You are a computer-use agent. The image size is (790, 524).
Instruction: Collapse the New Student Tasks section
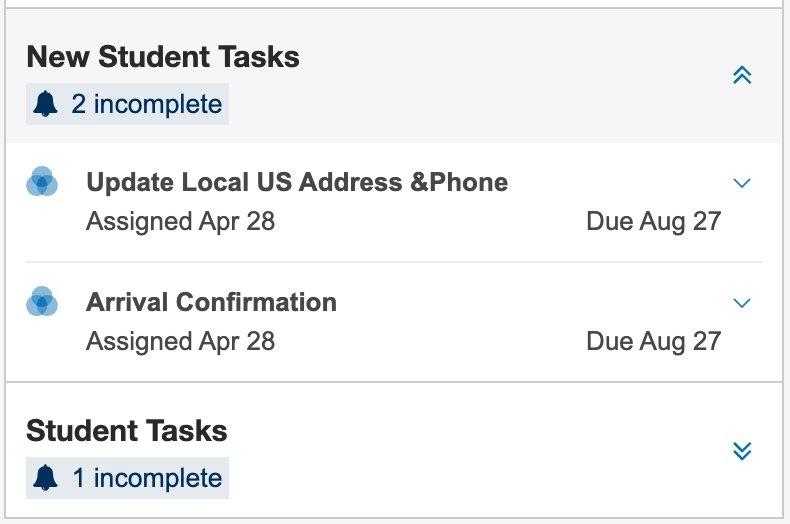[x=742, y=75]
